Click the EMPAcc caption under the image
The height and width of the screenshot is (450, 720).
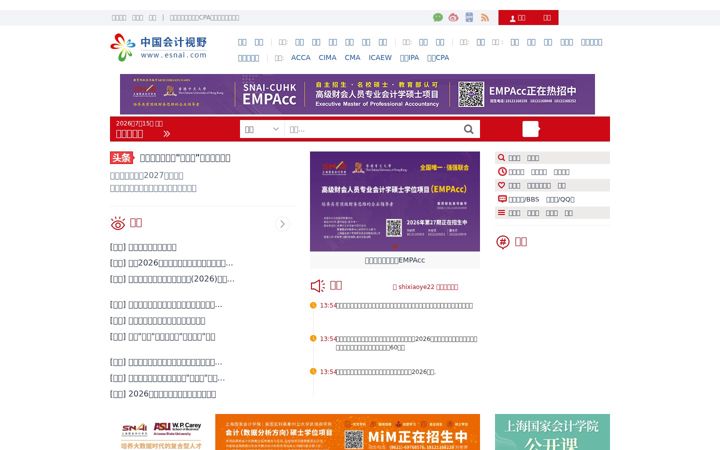tap(395, 260)
